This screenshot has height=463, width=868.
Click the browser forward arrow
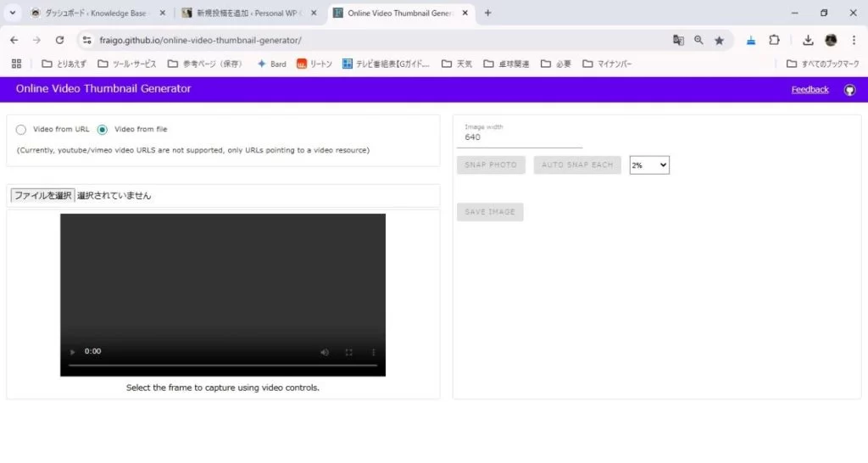coord(36,40)
